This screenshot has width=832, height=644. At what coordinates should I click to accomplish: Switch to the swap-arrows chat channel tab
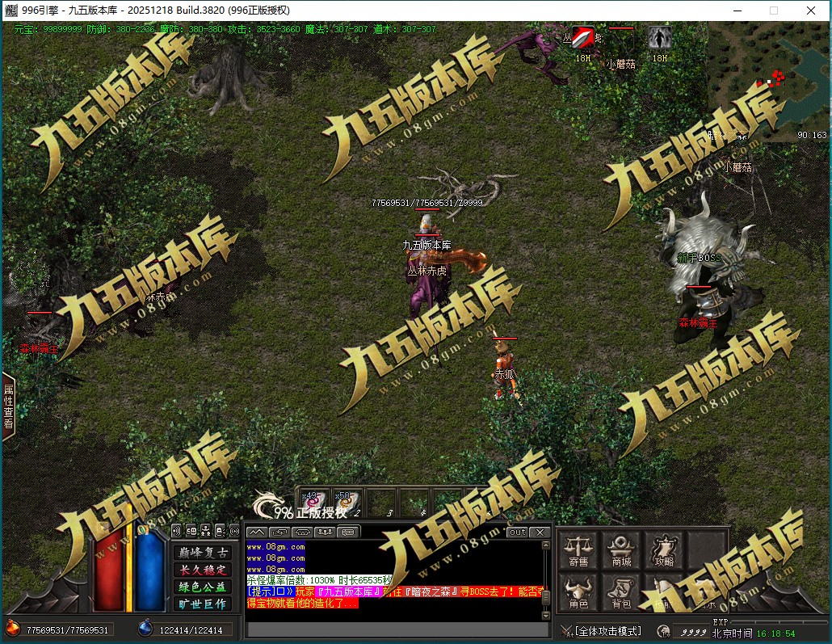click(x=279, y=532)
